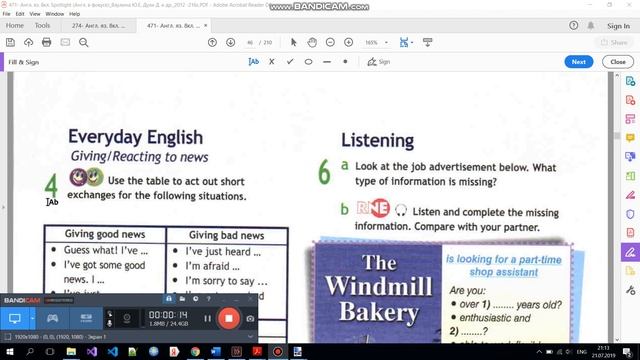This screenshot has height=360, width=640.
Task: Click the Sign In link
Action: pyautogui.click(x=618, y=26)
